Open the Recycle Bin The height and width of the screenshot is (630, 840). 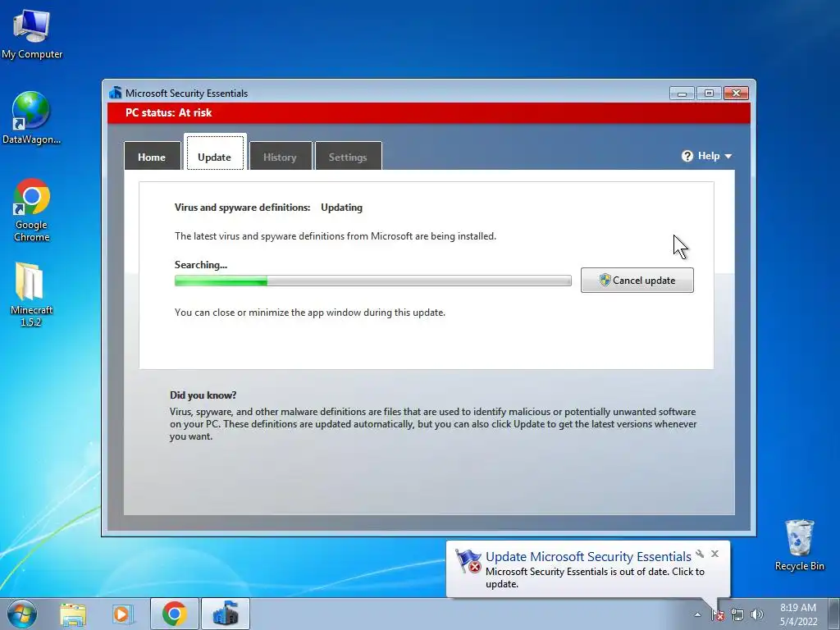(x=799, y=545)
